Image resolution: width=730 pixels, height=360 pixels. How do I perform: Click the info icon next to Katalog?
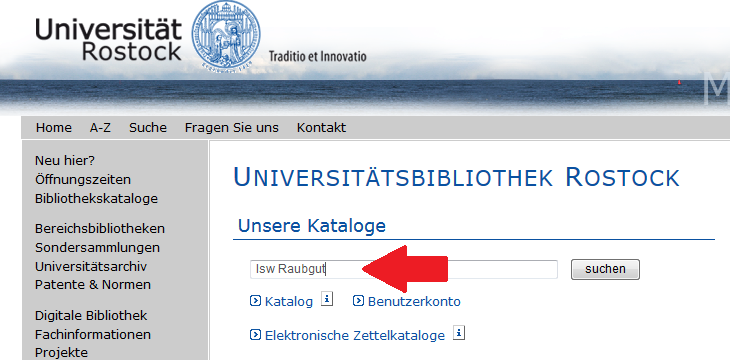327,299
